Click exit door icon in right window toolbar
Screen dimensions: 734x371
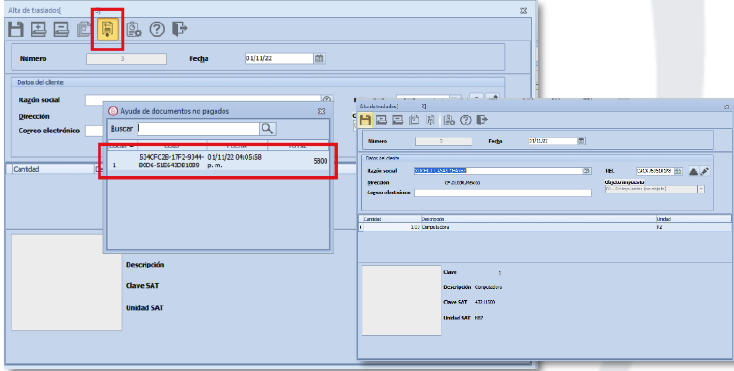[x=482, y=120]
